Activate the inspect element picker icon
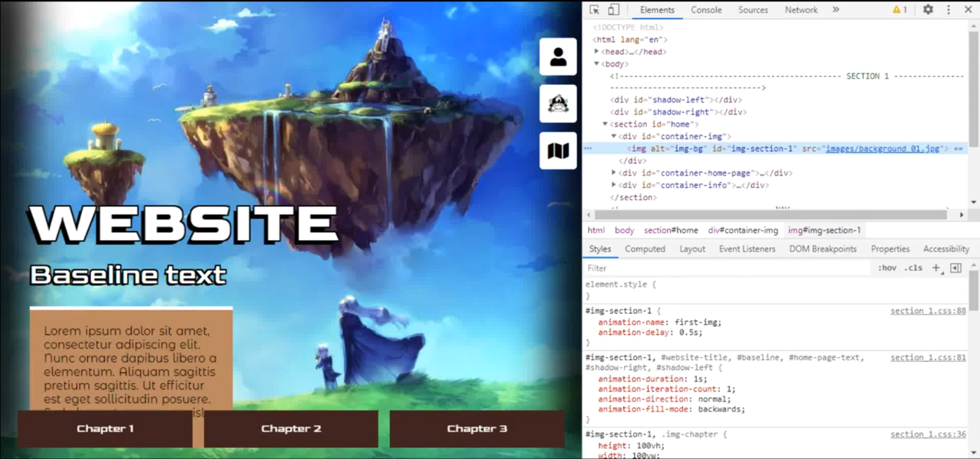Screen dimensions: 980x459 pos(594,10)
